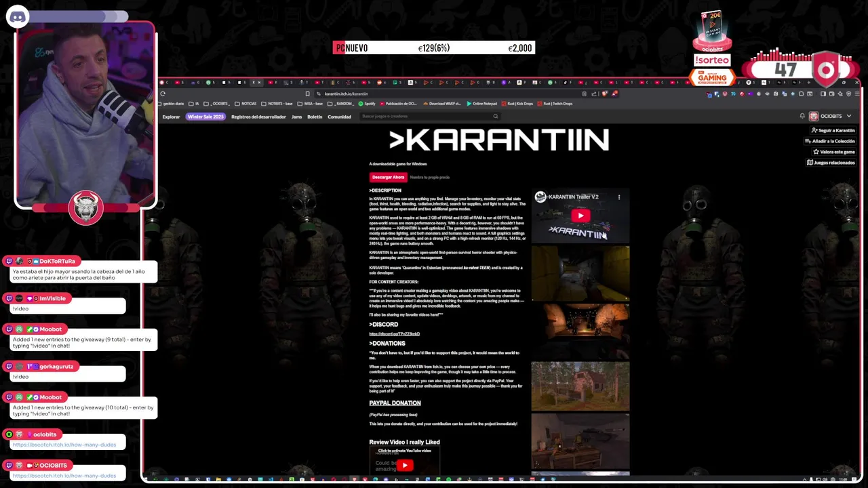This screenshot has width=868, height=488.
Task: Click Valora este game button
Action: point(833,152)
